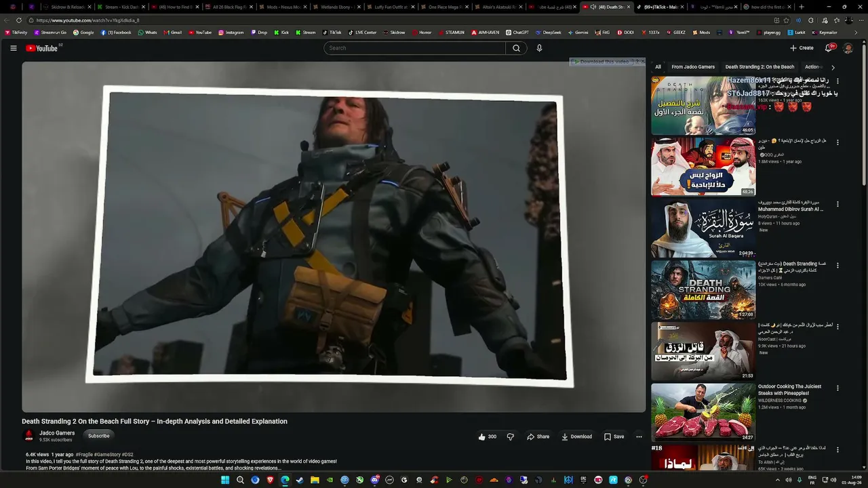868x488 pixels.
Task: Open options for the Surah Al Baqara video
Action: 837,204
